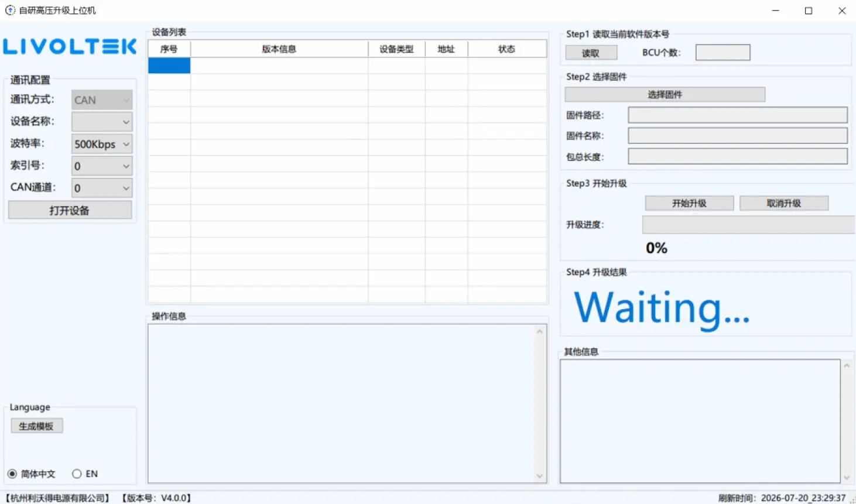Maximize the application window

pyautogui.click(x=809, y=11)
